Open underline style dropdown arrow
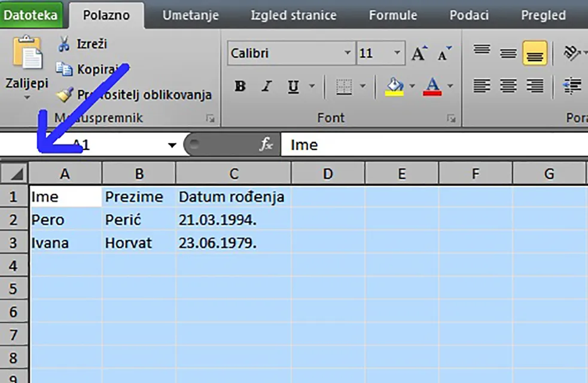 coord(312,86)
